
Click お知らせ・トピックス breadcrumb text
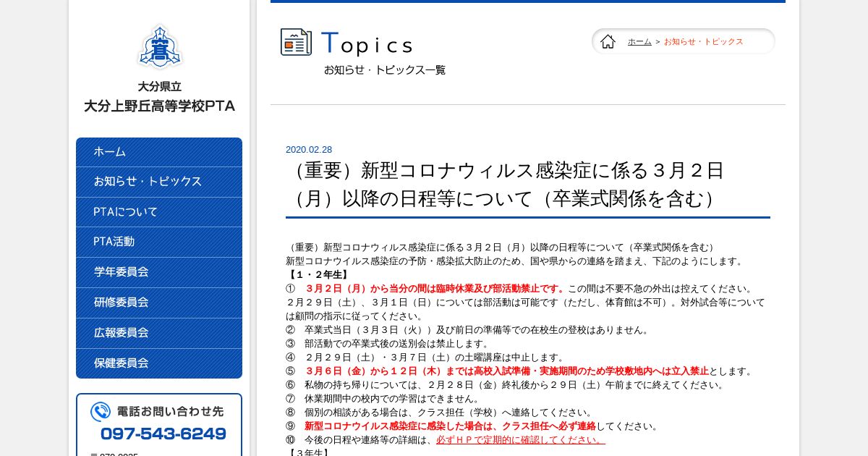703,41
